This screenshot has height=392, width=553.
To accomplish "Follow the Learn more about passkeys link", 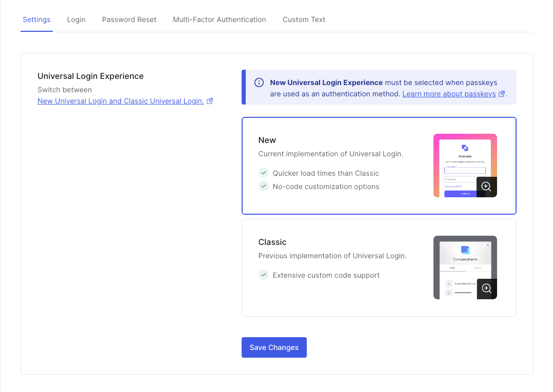I will click(449, 94).
